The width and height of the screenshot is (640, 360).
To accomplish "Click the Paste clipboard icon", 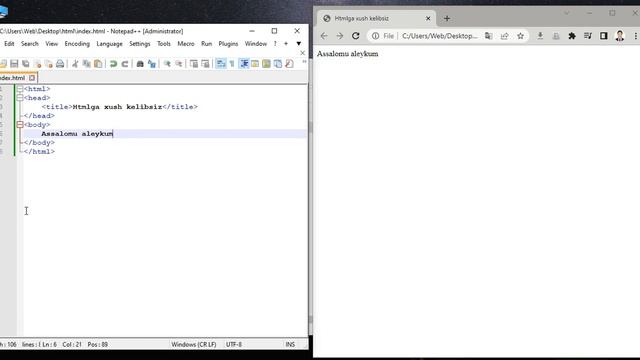I will (x=98, y=64).
